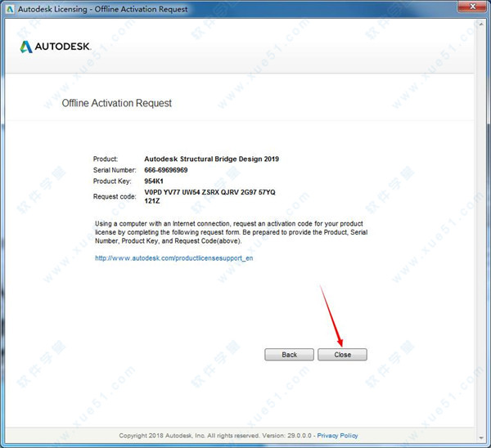This screenshot has width=491, height=448.
Task: Click the request code line starting with V0PD
Action: click(209, 192)
